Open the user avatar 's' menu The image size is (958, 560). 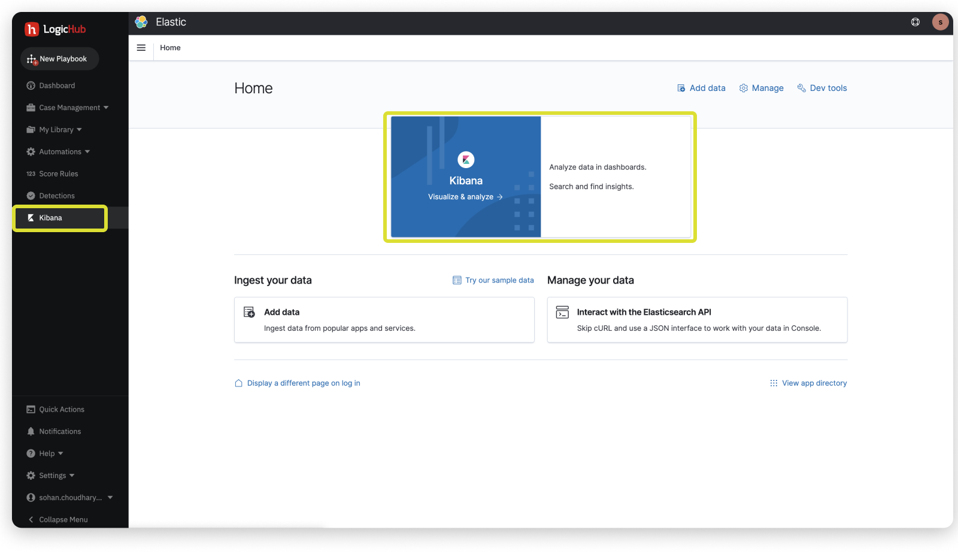point(941,22)
